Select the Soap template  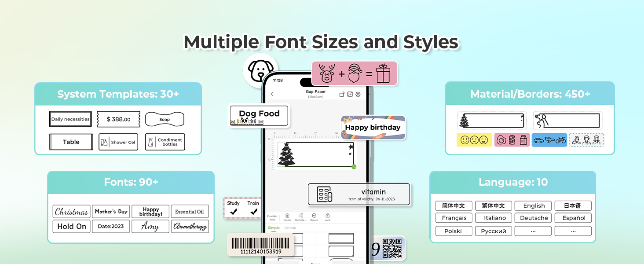point(165,119)
